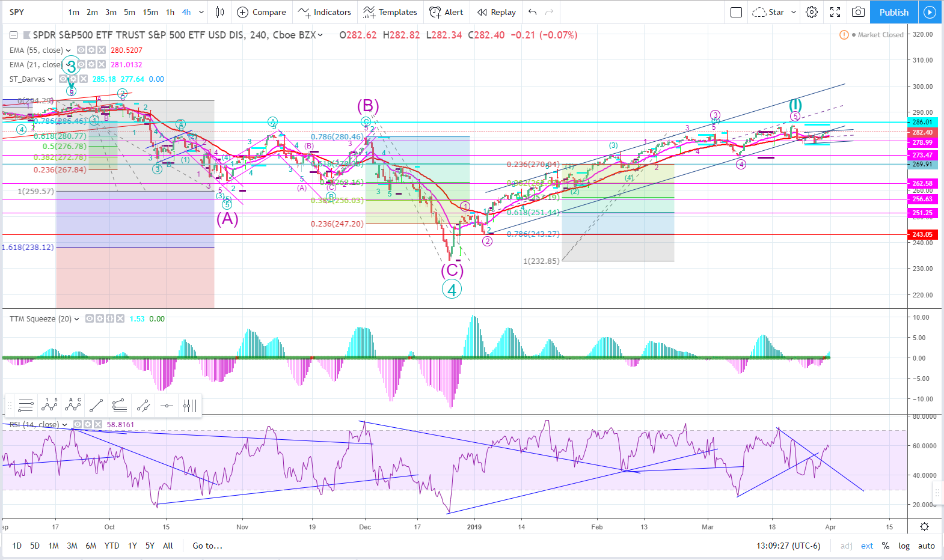Toggle logarithmic scale

click(x=904, y=546)
